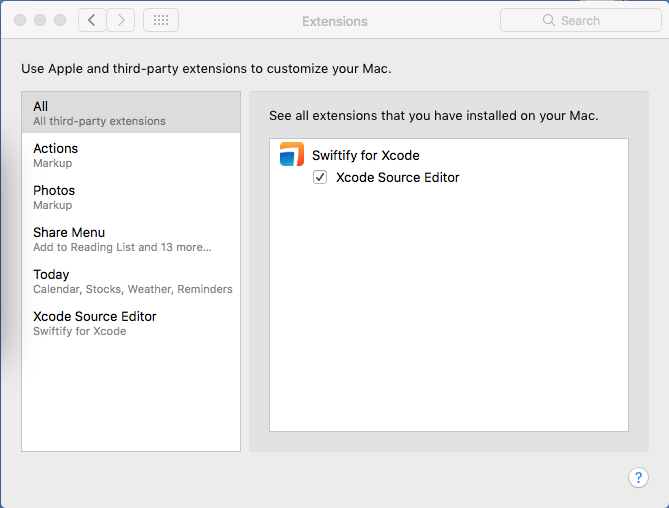
Task: Click the Search input field
Action: click(590, 20)
